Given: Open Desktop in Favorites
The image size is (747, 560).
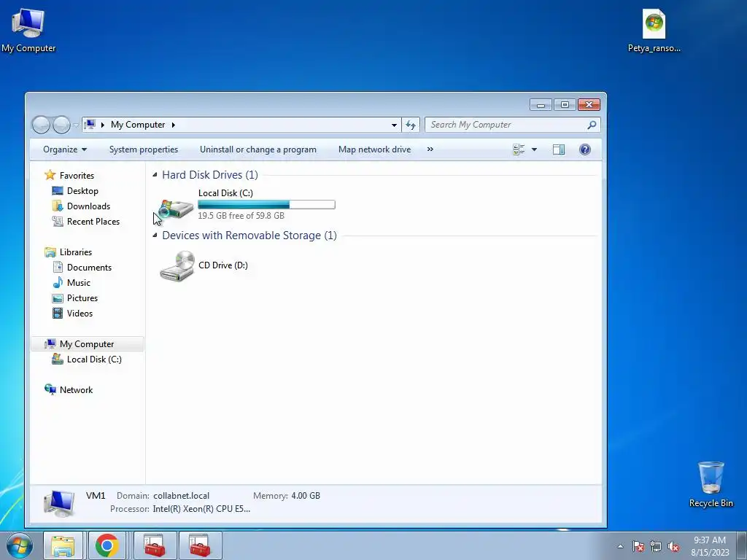Looking at the screenshot, I should tap(82, 191).
